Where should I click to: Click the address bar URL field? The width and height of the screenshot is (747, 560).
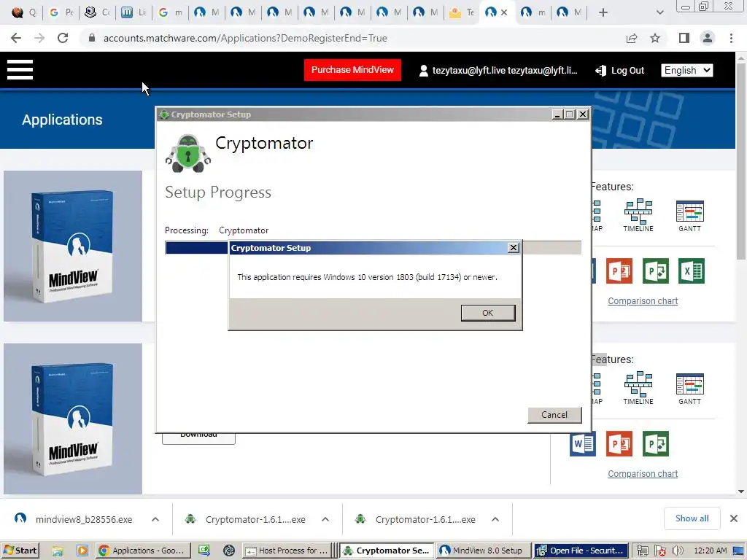(352, 38)
